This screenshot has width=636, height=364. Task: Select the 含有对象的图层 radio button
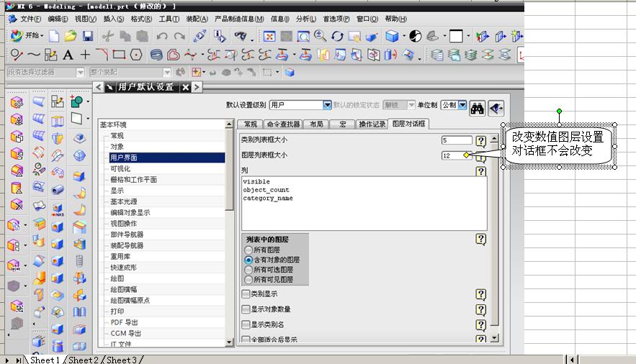click(x=248, y=260)
